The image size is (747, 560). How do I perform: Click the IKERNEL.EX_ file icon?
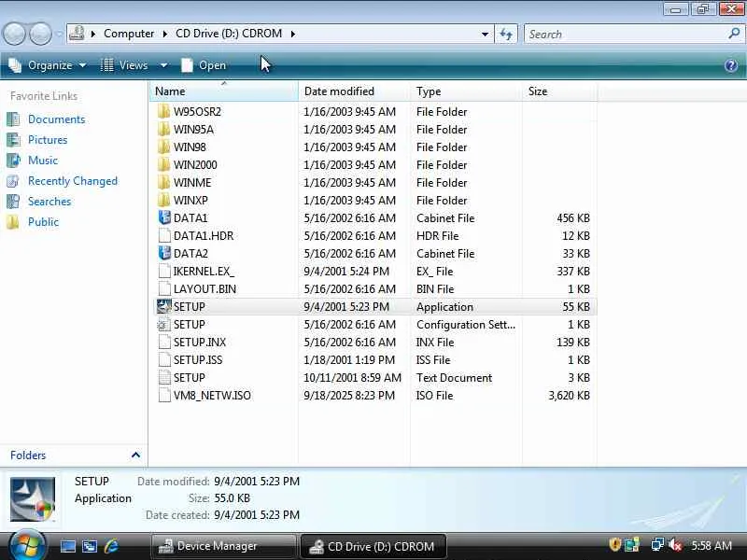(164, 271)
